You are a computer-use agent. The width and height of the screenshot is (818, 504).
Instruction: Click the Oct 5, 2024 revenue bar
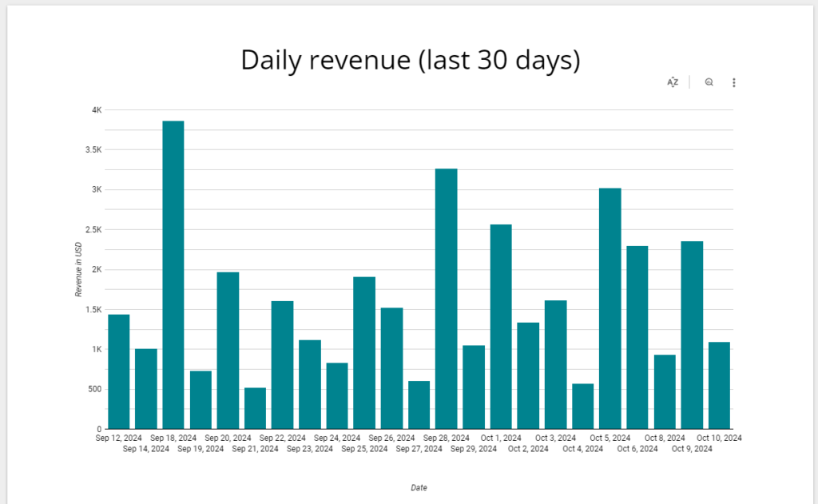point(610,308)
